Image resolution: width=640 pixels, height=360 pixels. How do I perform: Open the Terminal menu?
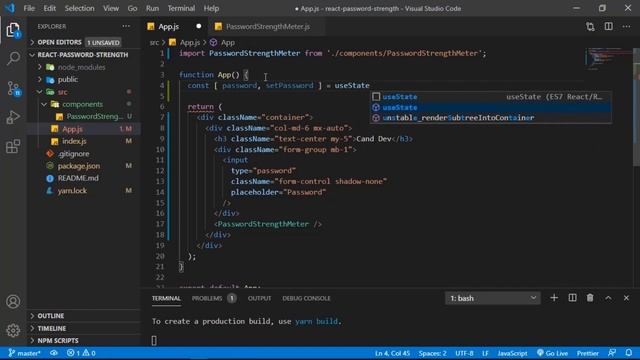point(181,8)
